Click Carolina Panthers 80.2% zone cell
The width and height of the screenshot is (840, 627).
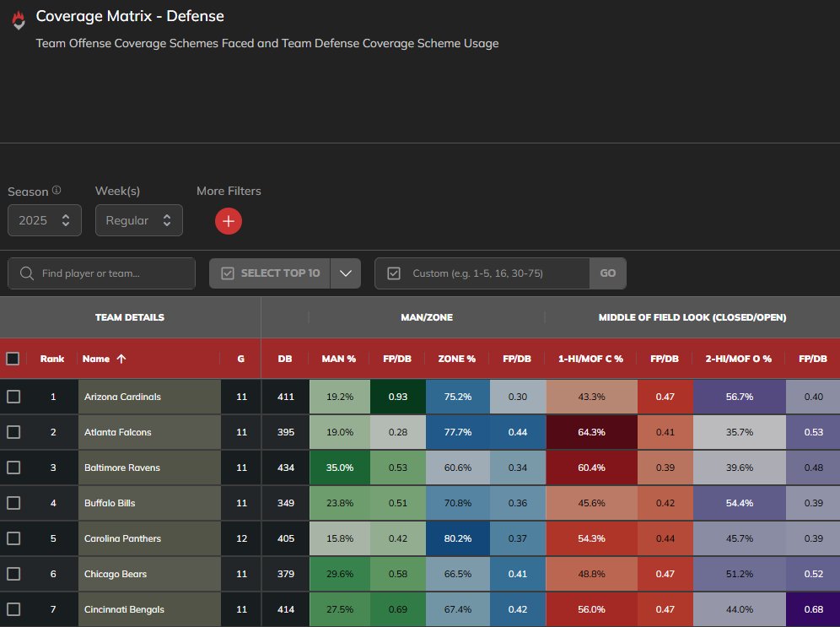click(x=457, y=538)
